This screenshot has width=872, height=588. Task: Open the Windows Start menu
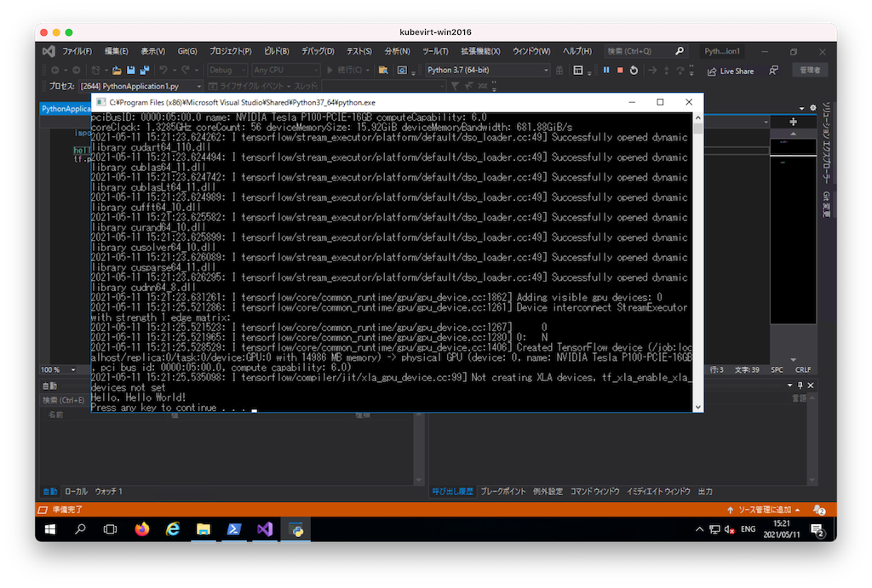tap(50, 529)
